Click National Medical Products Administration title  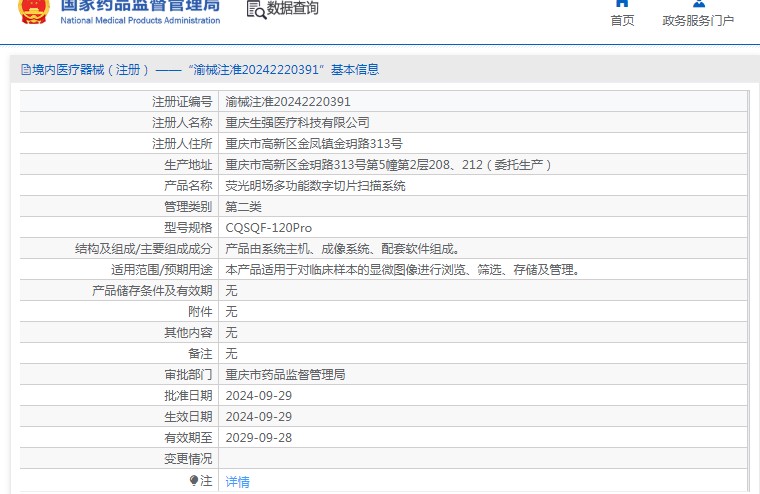tap(140, 20)
